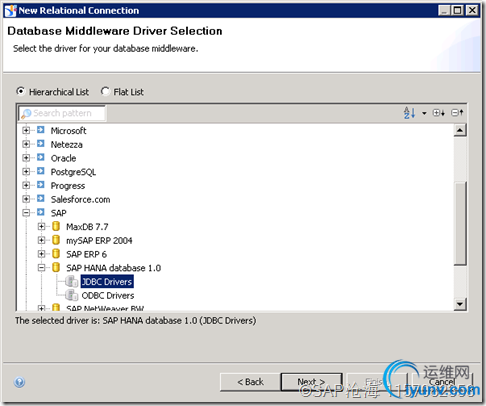Expand the Netezza tree node
The image size is (486, 406).
pyautogui.click(x=26, y=144)
